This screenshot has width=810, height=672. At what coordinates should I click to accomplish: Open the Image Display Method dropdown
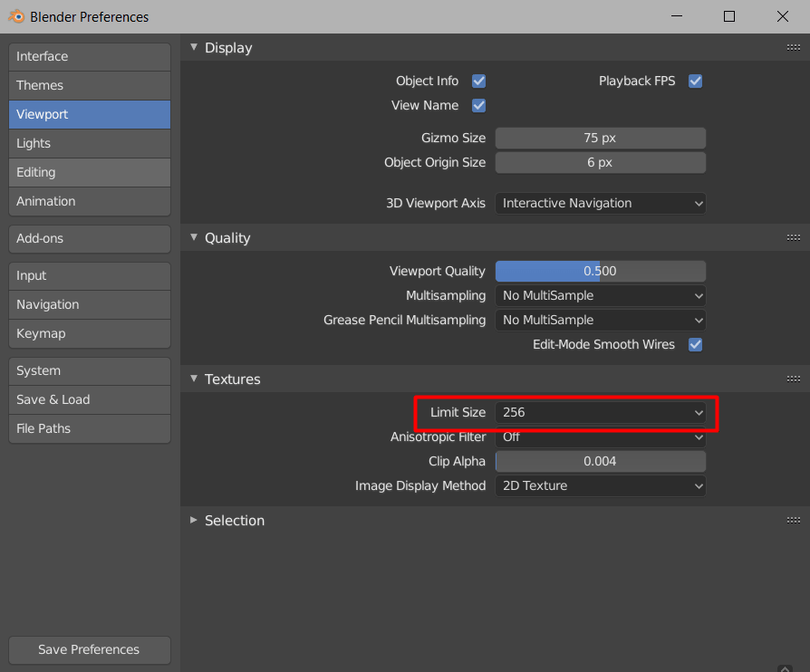[601, 485]
